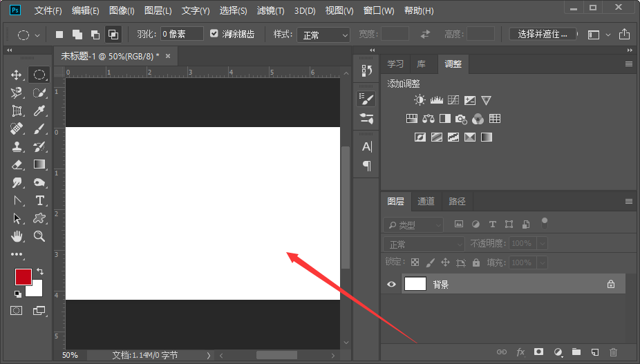Add a Channel Mixer adjustment
Viewport: 640px width, 364px height.
(478, 119)
